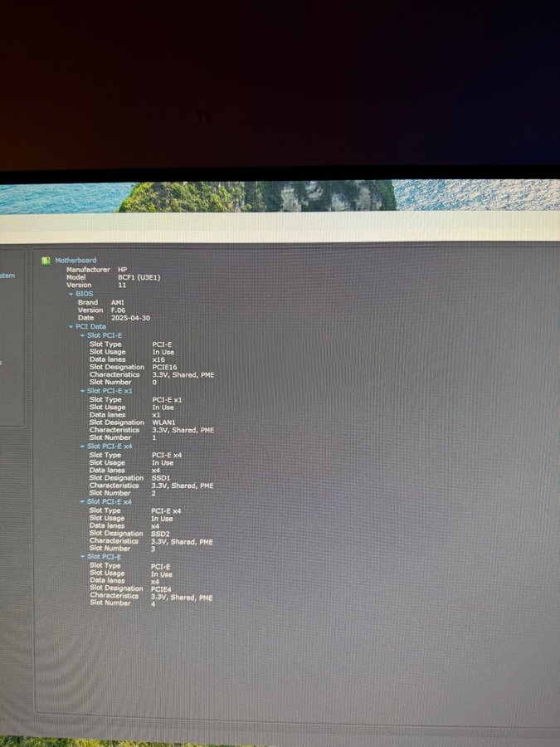The height and width of the screenshot is (747, 560).
Task: Click the x16 data lanes value
Action: [x=158, y=359]
